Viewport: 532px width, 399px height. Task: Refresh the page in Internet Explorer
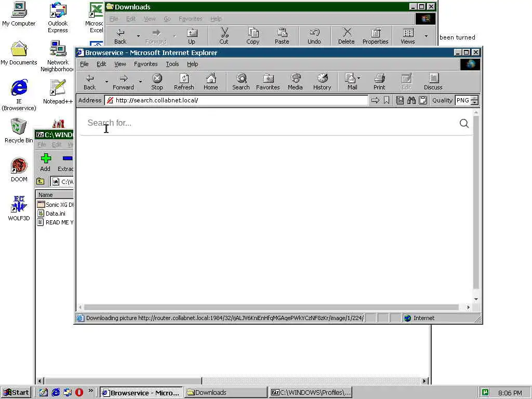tap(184, 82)
